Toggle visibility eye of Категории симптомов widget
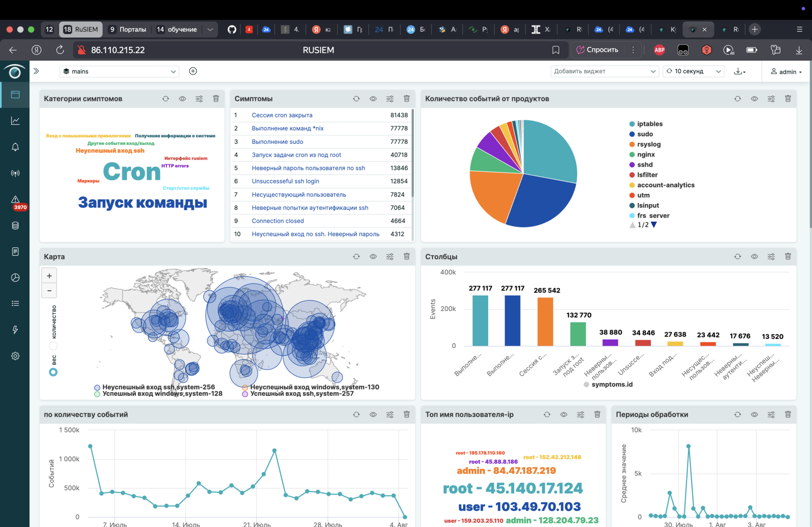812x527 pixels. point(182,99)
